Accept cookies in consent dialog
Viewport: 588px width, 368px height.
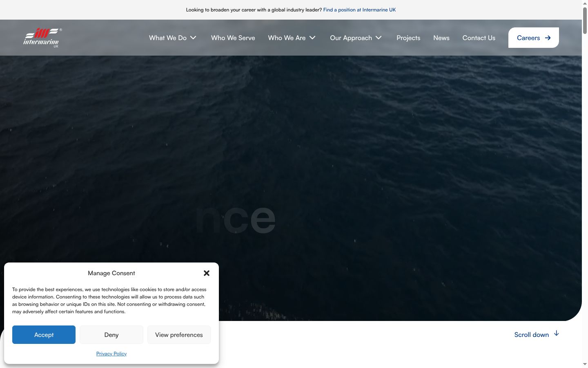[x=44, y=334]
